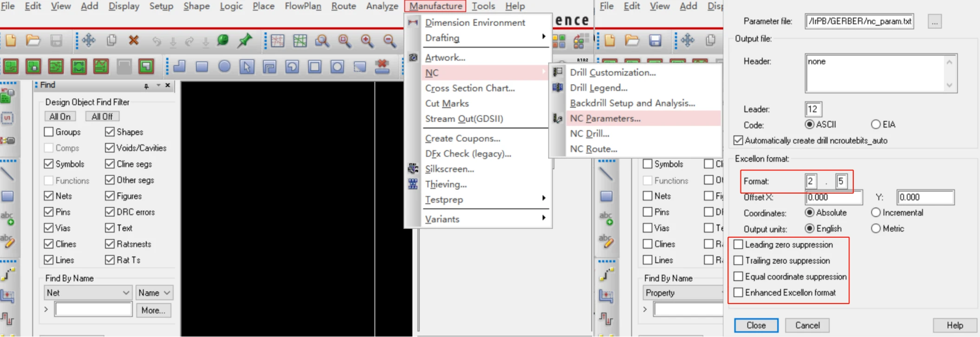The width and height of the screenshot is (980, 337).
Task: Toggle the Voids/Cavities checkbox
Action: [110, 148]
